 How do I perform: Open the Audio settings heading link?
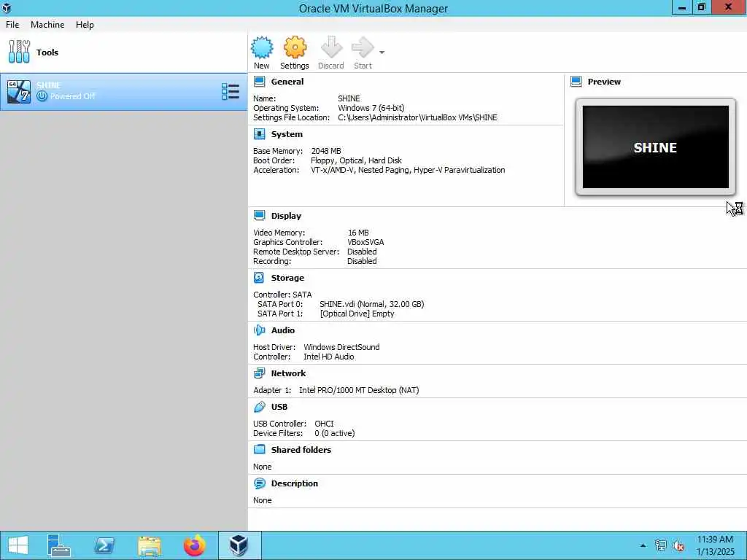[x=283, y=330]
